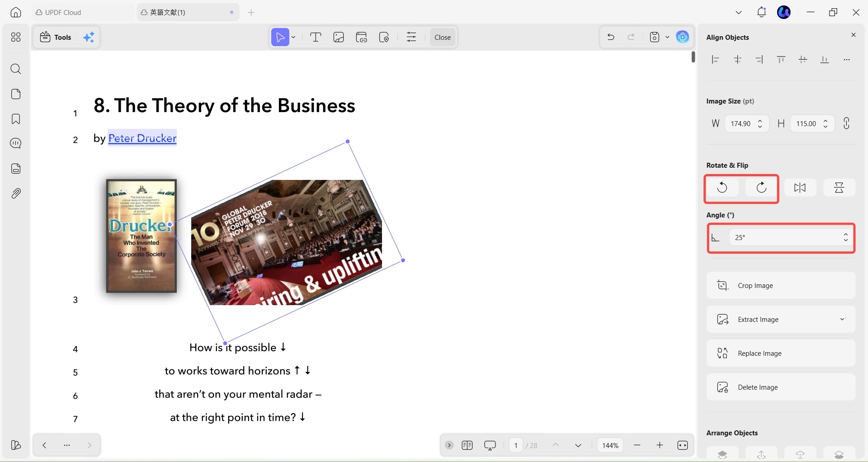Image resolution: width=868 pixels, height=462 pixels.
Task: Click the vertical scrollbar thumb
Action: [693, 57]
